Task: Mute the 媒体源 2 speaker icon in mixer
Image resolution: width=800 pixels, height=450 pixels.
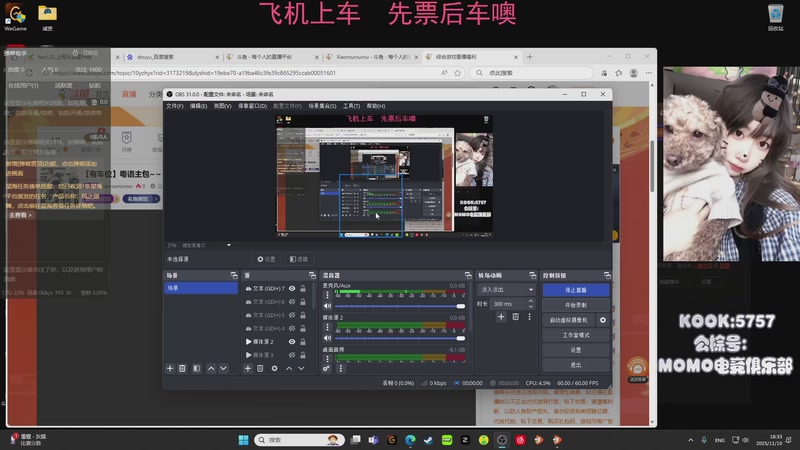Action: (328, 338)
